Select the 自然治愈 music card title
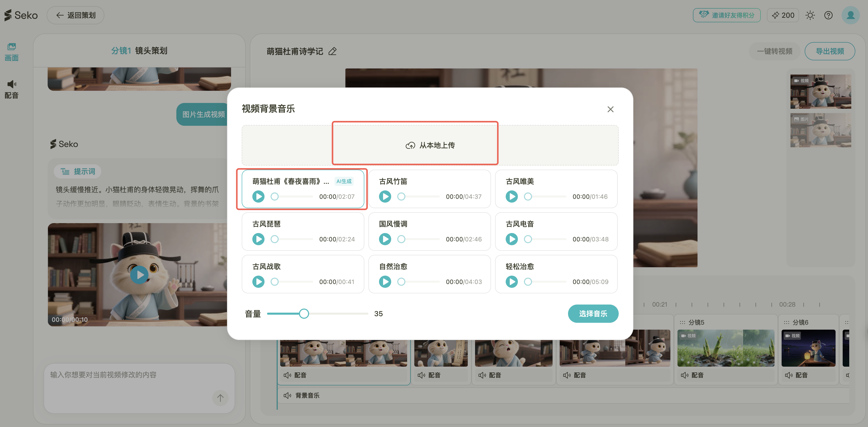 (x=393, y=266)
